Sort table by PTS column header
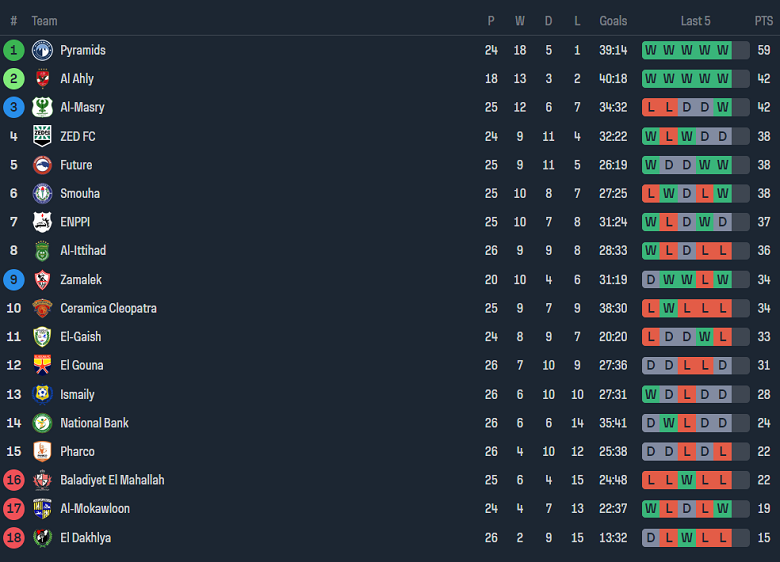This screenshot has height=562, width=780. 763,21
